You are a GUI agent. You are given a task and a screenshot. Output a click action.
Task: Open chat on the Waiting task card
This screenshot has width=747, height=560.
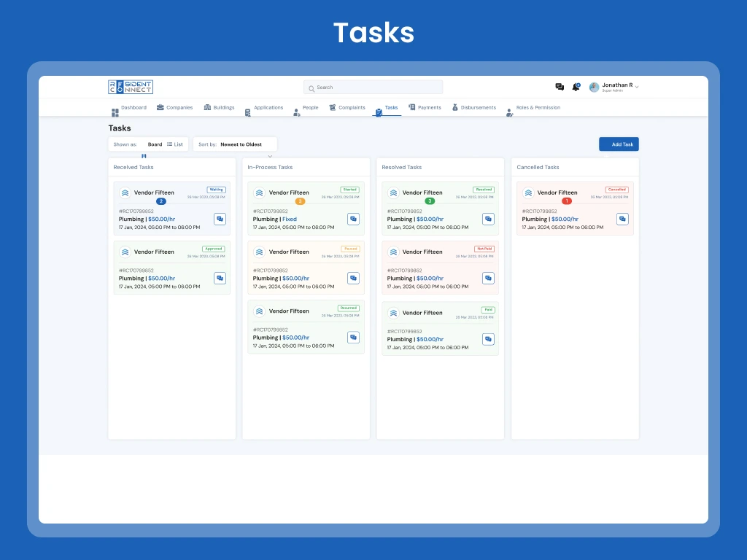(220, 219)
